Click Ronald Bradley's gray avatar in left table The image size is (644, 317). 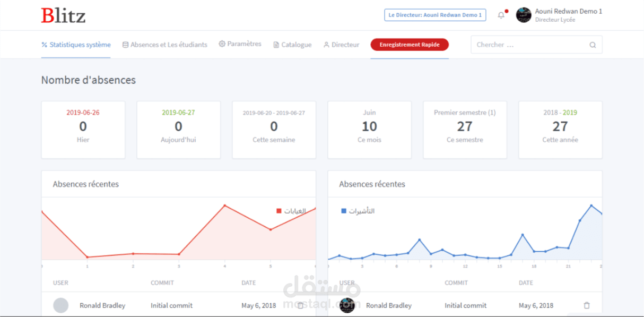pos(61,305)
